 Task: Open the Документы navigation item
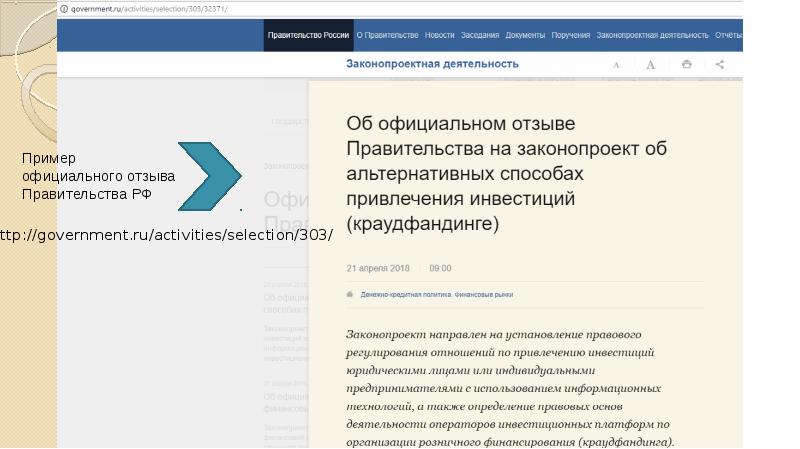coord(525,35)
